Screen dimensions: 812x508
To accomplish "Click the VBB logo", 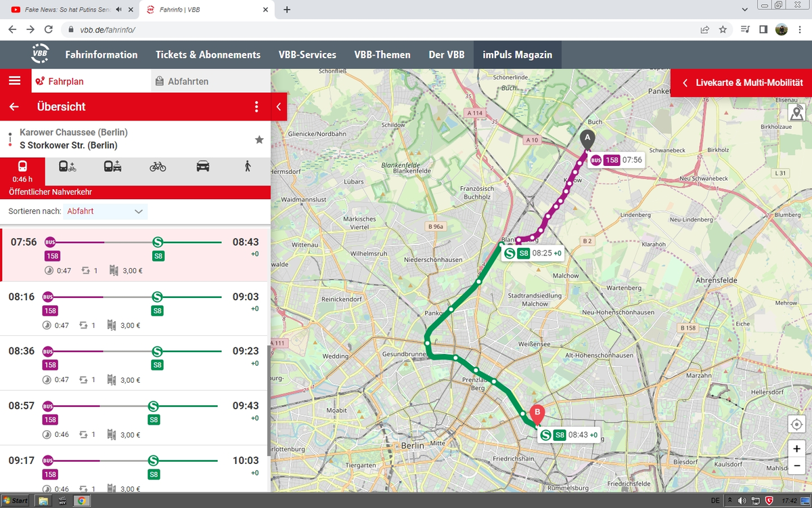I will tap(41, 54).
